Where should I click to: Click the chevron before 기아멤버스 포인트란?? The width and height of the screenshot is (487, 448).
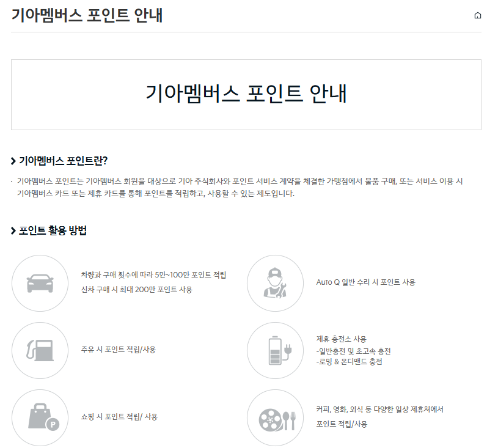13,161
